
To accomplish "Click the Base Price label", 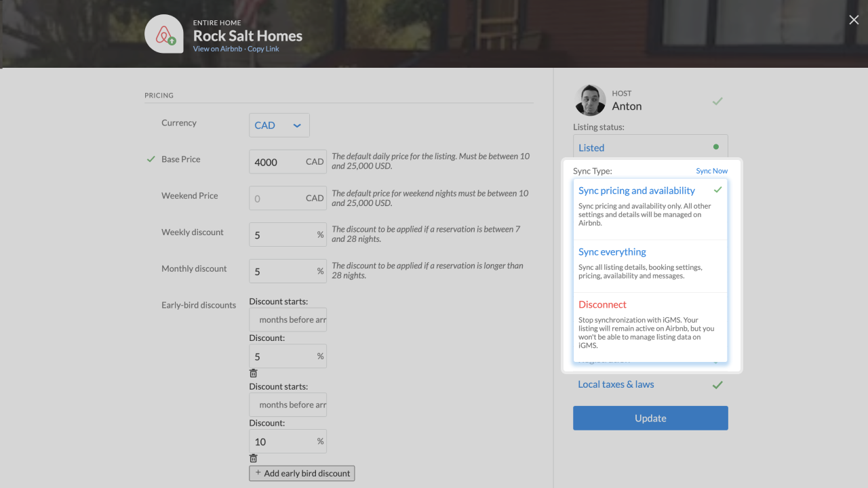I will [x=181, y=159].
